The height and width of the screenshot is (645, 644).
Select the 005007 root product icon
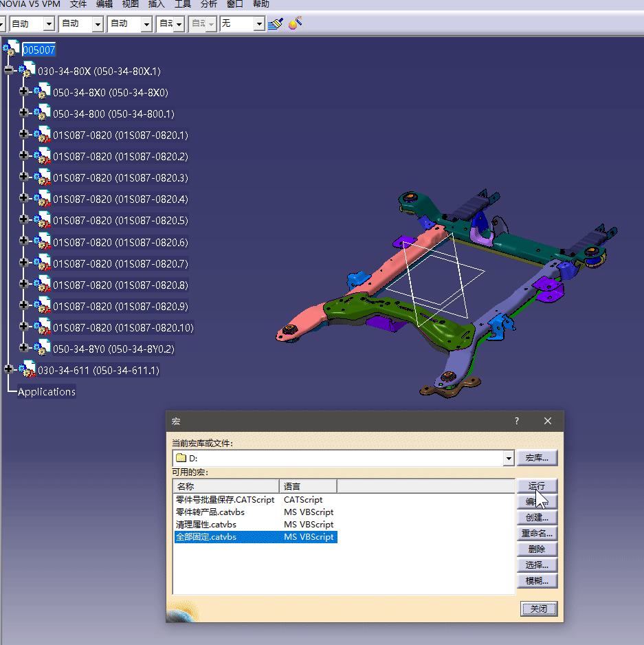coord(12,49)
